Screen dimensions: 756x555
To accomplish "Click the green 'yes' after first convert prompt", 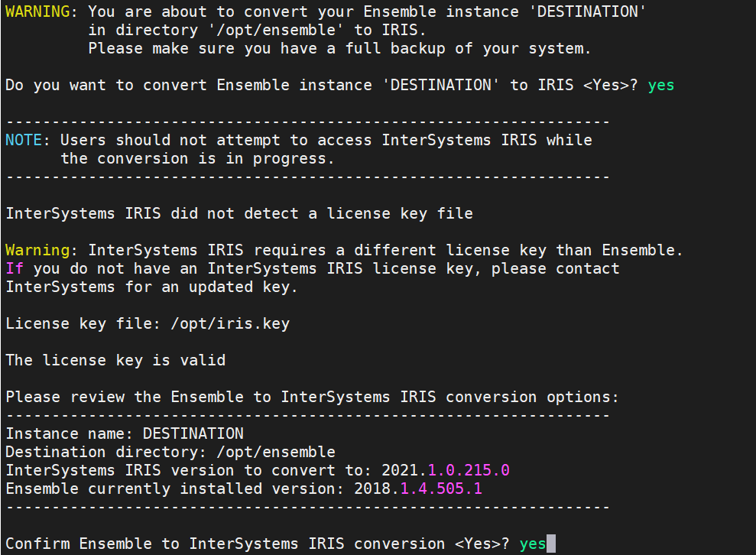I will pos(661,85).
